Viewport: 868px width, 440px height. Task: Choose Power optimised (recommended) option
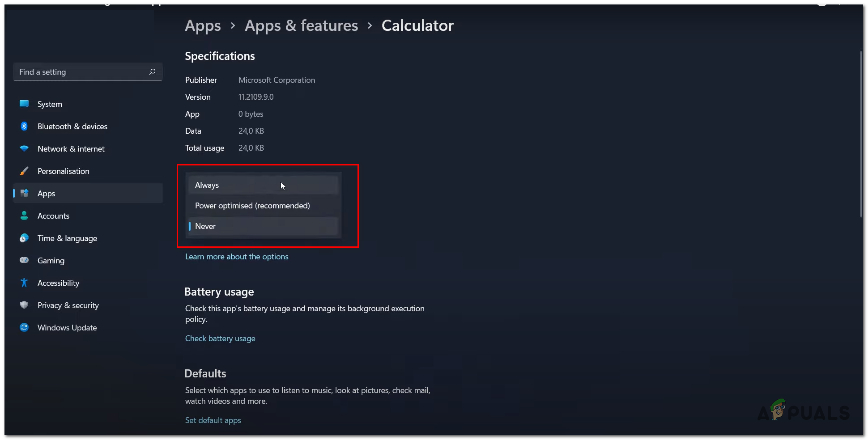point(252,205)
